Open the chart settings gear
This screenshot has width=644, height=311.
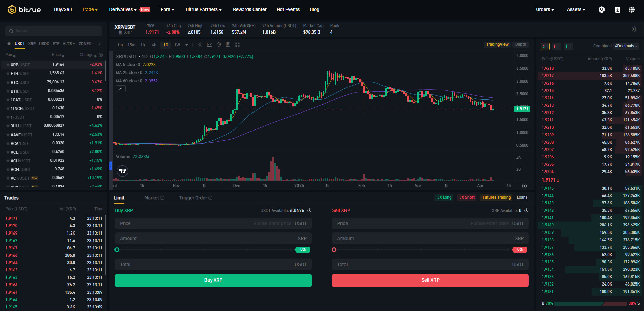(219, 44)
